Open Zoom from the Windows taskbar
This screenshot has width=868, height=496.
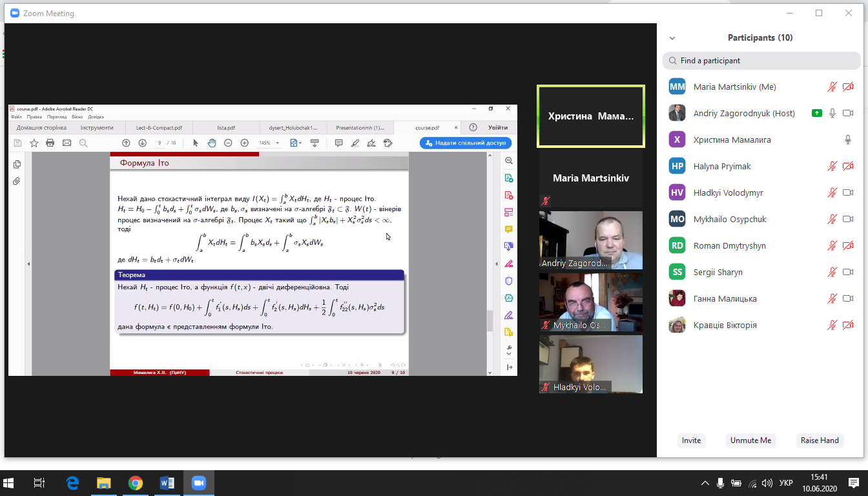click(198, 482)
